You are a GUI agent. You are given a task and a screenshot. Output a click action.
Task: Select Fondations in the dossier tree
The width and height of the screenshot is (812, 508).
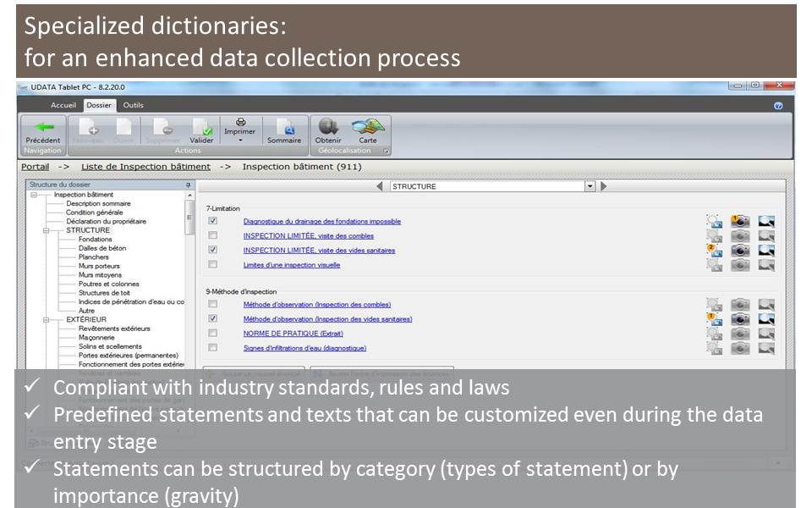coord(95,239)
